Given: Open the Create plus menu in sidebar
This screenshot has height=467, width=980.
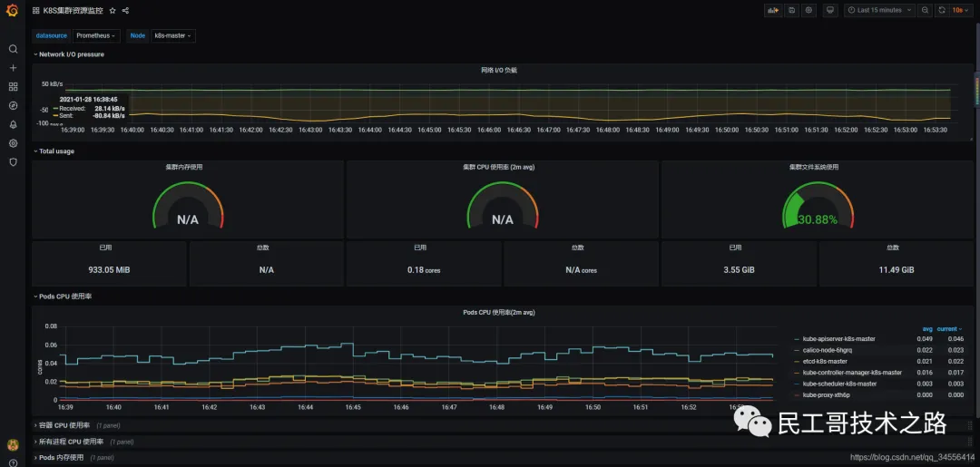Looking at the screenshot, I should coord(13,67).
